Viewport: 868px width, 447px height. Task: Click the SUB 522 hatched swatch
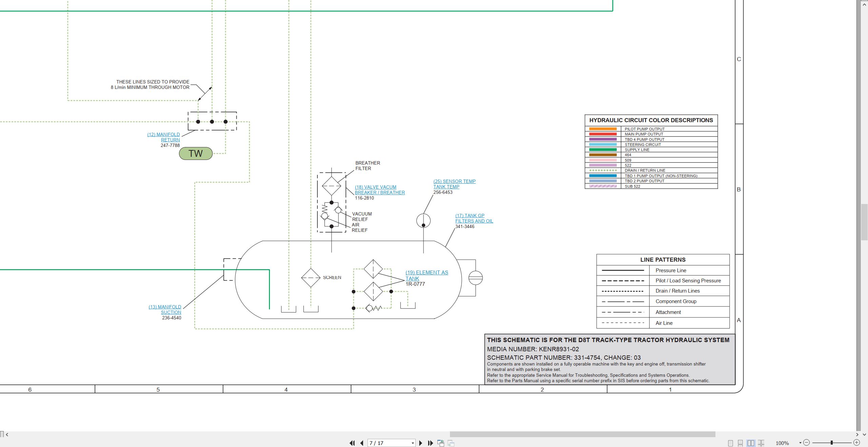tap(603, 186)
